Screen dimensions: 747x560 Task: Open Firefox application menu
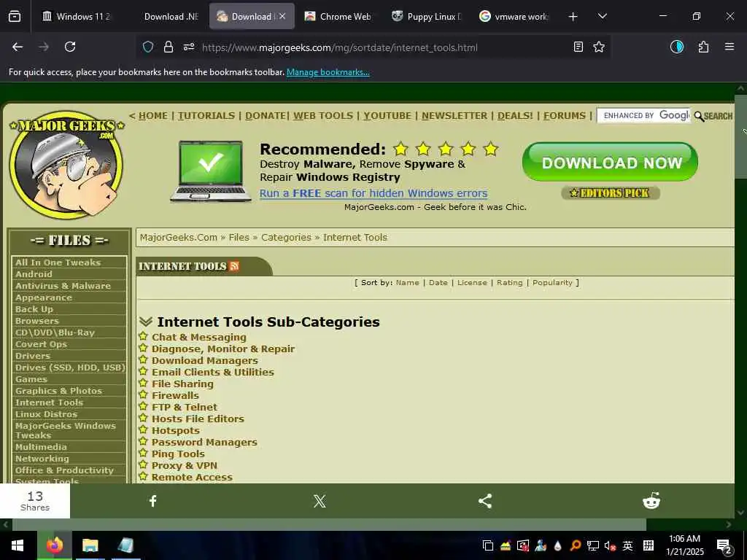[x=729, y=47]
